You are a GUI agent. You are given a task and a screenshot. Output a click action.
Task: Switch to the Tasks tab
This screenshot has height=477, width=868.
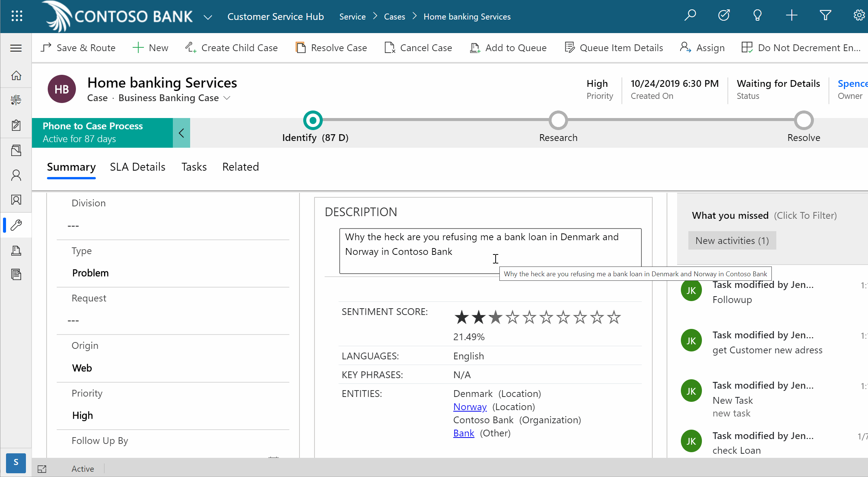(x=194, y=167)
